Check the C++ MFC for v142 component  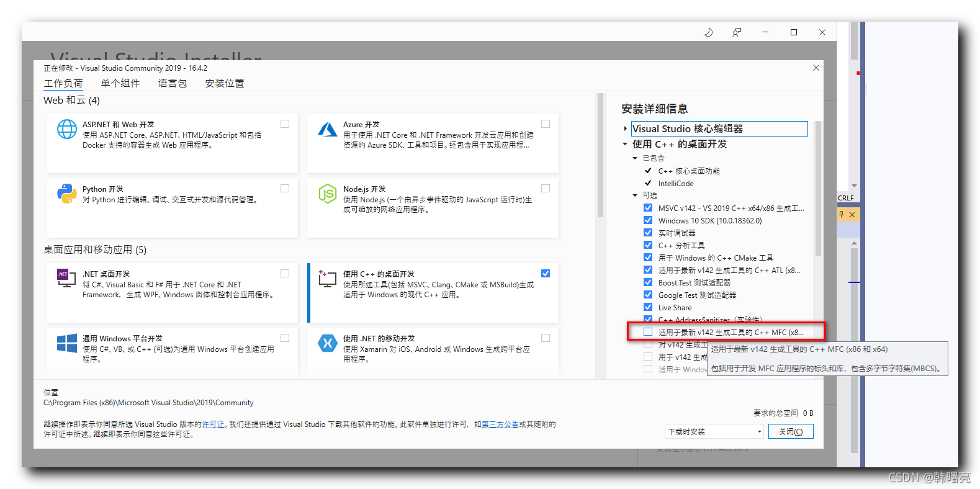648,332
